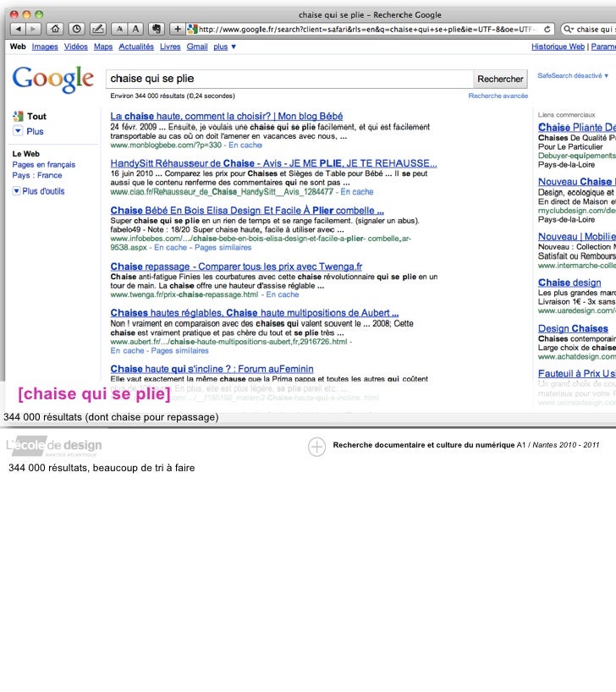
Task: Filter by Pays : France
Action: tap(37, 175)
